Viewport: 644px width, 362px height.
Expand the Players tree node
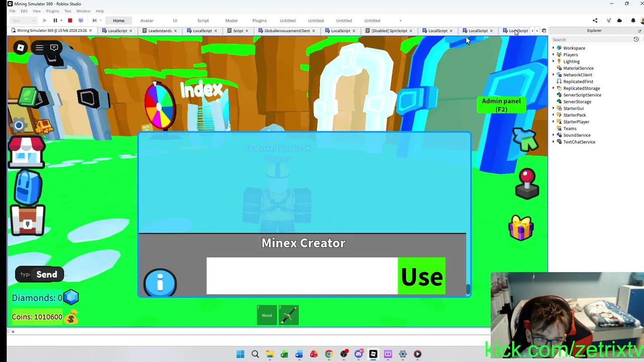[553, 55]
